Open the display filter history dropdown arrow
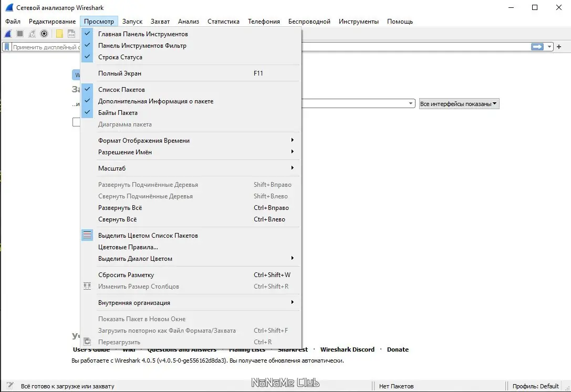Viewport: 571px width, 392px height. (549, 47)
